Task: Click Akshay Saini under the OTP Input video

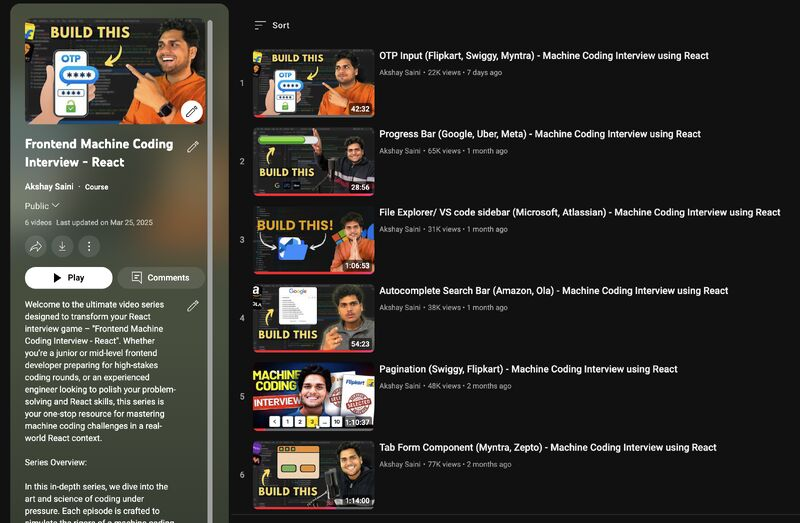Action: (399, 72)
